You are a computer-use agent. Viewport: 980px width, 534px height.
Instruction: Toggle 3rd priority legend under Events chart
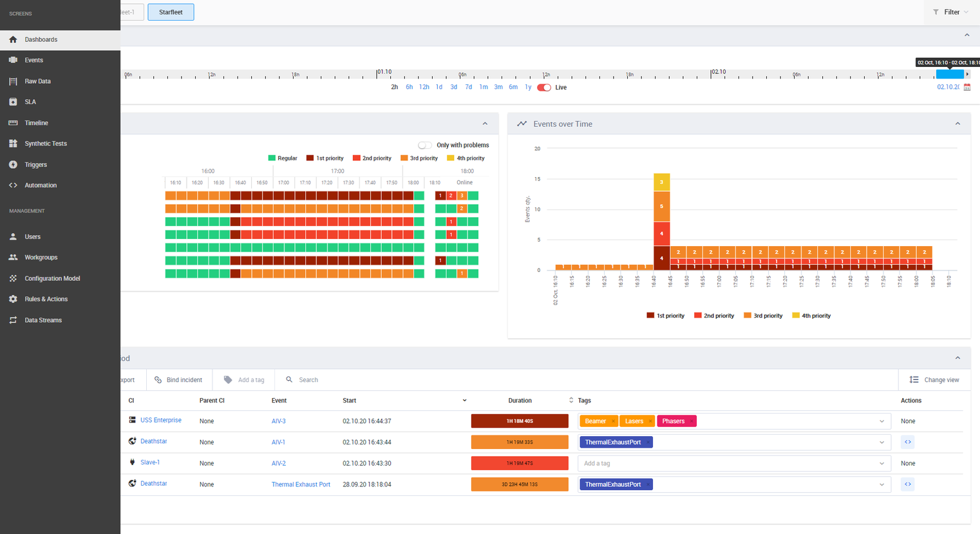point(763,316)
